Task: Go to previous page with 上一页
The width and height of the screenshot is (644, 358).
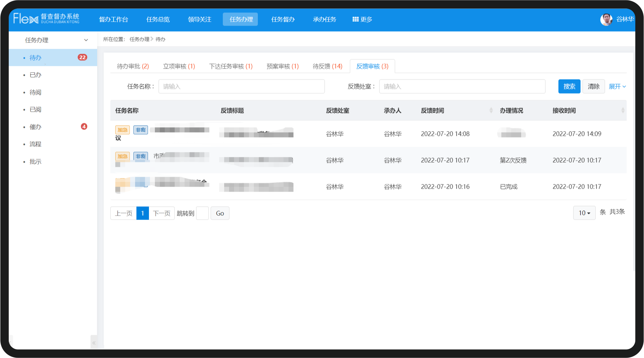Action: pyautogui.click(x=123, y=213)
